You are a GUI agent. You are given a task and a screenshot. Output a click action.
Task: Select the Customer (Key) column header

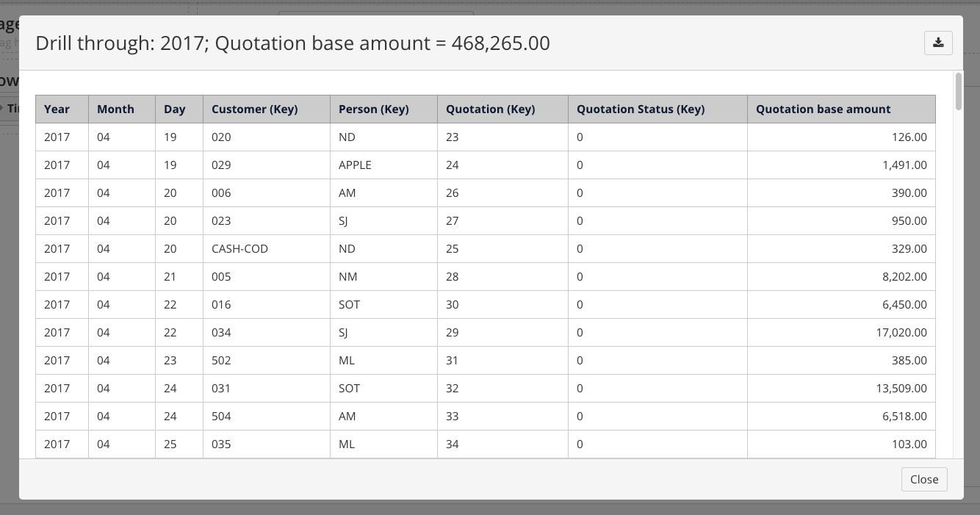pyautogui.click(x=254, y=109)
